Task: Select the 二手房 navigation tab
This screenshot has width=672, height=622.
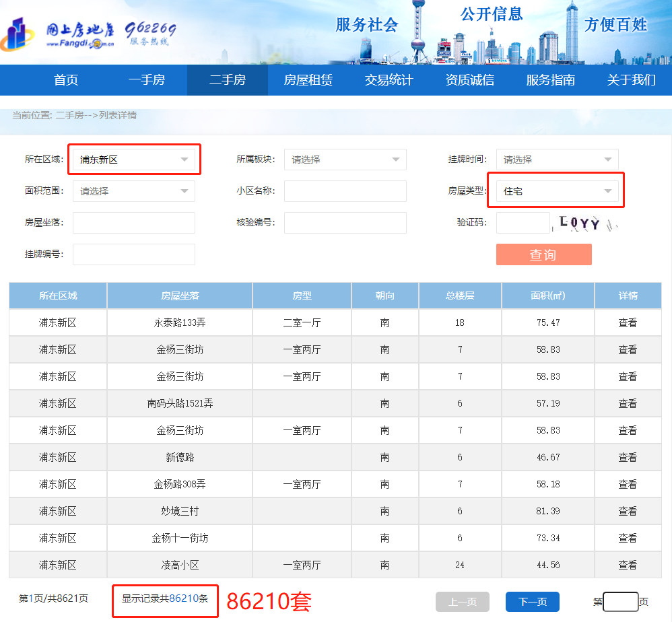Action: 228,80
